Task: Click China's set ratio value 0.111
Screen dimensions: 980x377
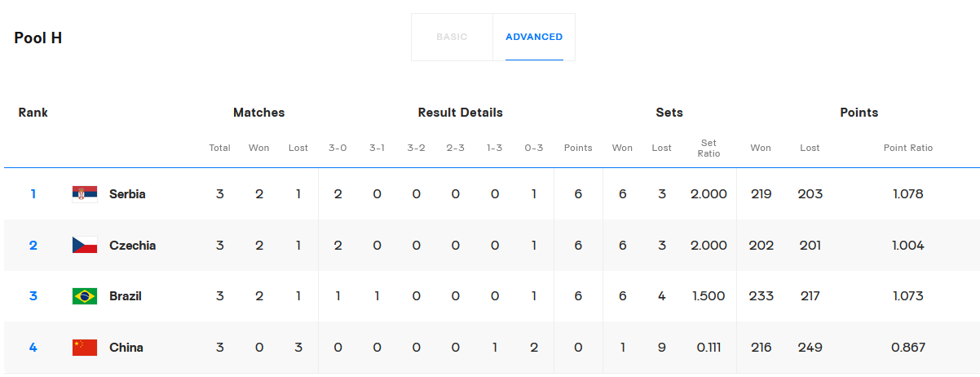Action: 709,348
